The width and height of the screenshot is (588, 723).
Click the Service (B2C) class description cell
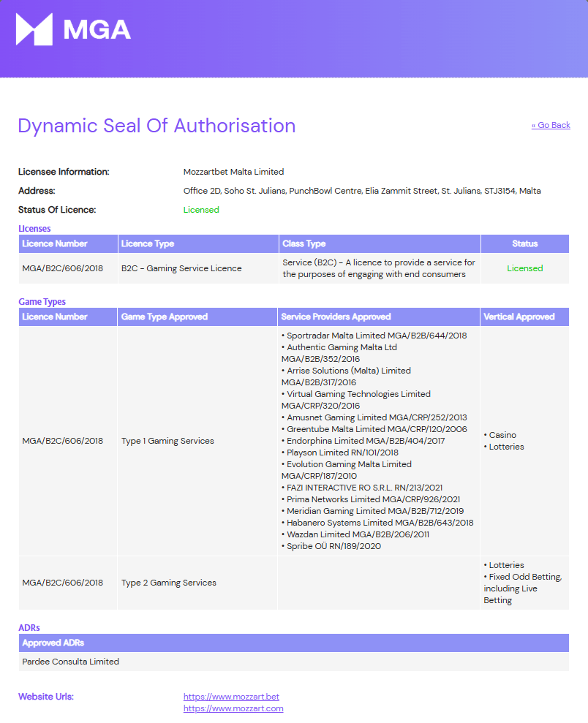pyautogui.click(x=380, y=268)
